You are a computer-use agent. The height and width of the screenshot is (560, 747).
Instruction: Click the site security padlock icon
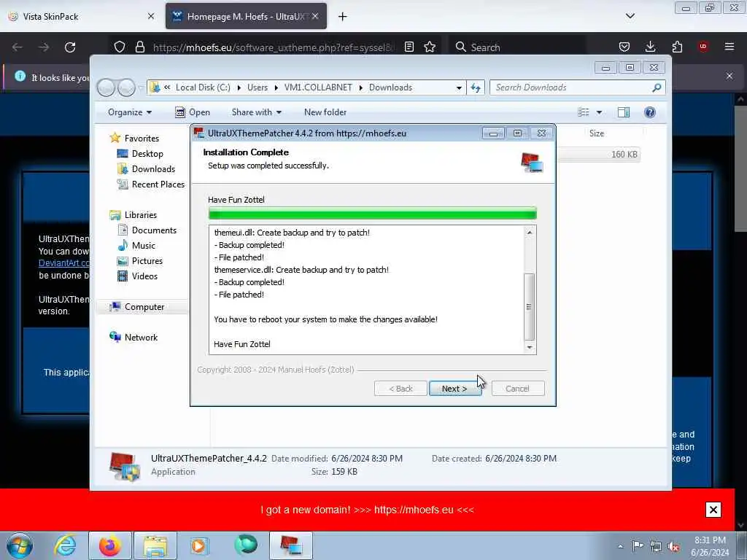pyautogui.click(x=139, y=47)
